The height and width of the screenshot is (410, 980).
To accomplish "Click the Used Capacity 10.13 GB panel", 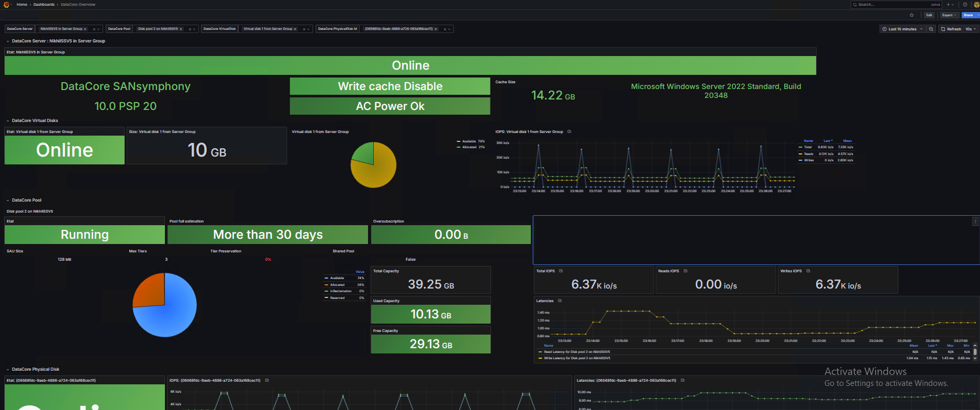I will click(x=431, y=310).
